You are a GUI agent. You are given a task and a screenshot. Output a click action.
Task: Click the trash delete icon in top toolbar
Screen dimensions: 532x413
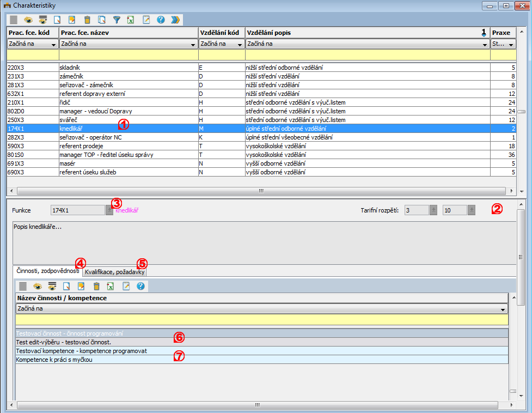[87, 20]
